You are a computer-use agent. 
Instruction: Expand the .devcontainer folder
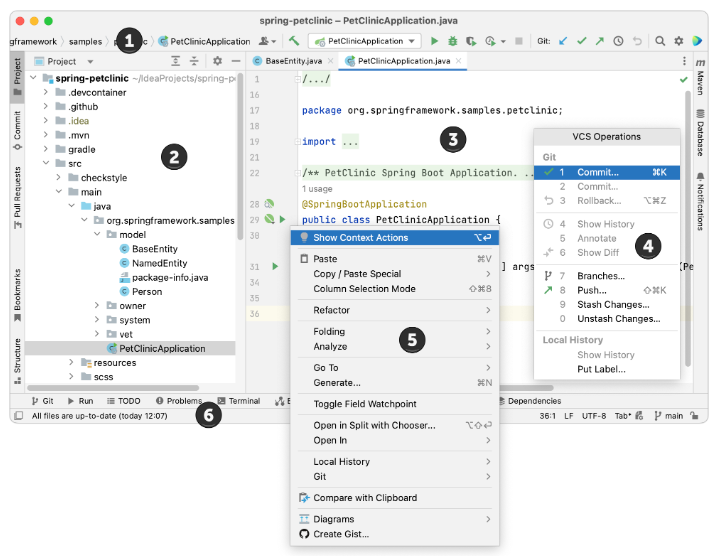click(45, 92)
